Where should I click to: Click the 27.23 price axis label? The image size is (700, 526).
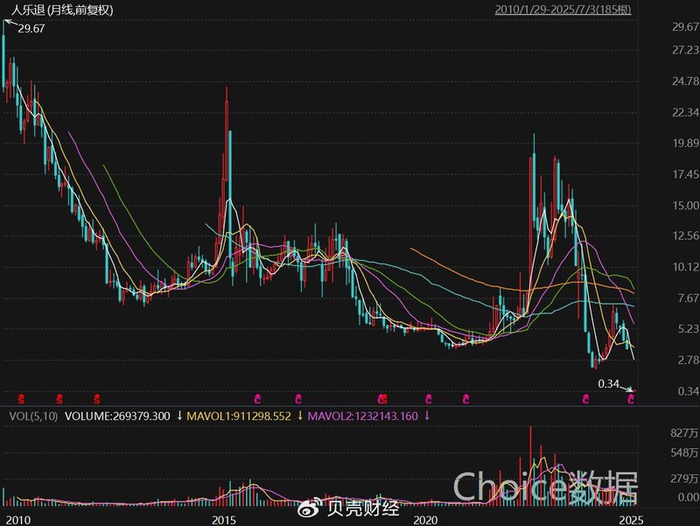(686, 50)
